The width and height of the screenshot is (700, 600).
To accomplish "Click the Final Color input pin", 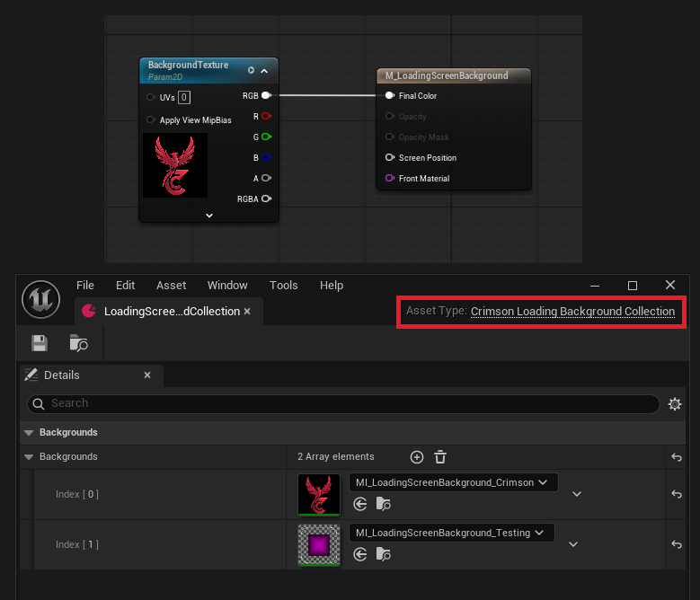I will pos(390,95).
